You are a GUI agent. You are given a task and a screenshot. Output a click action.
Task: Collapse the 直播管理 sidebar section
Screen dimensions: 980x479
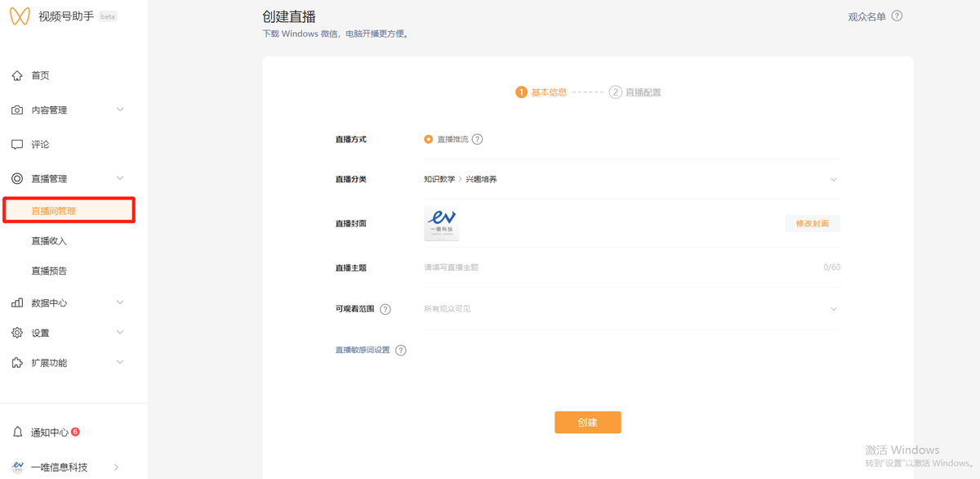pos(120,179)
